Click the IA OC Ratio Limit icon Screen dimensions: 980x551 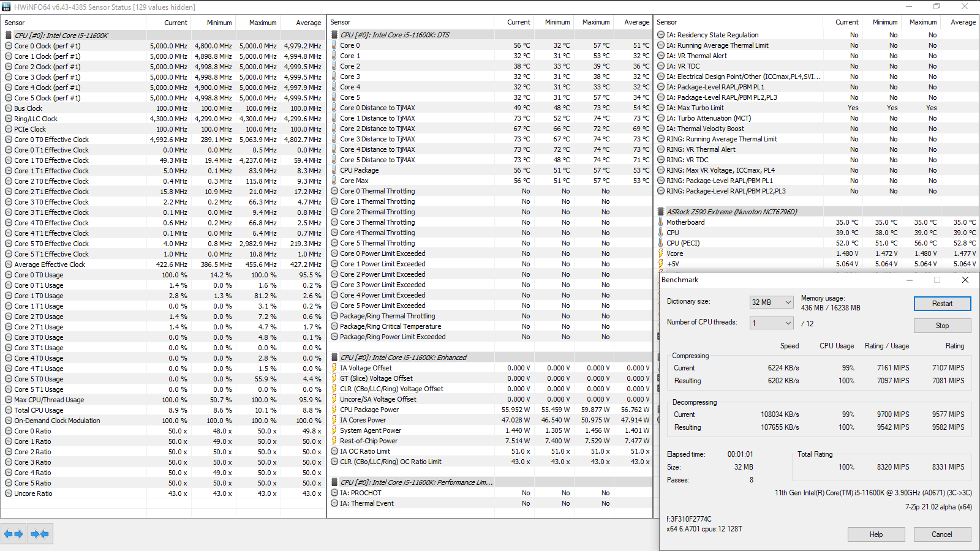tap(334, 451)
